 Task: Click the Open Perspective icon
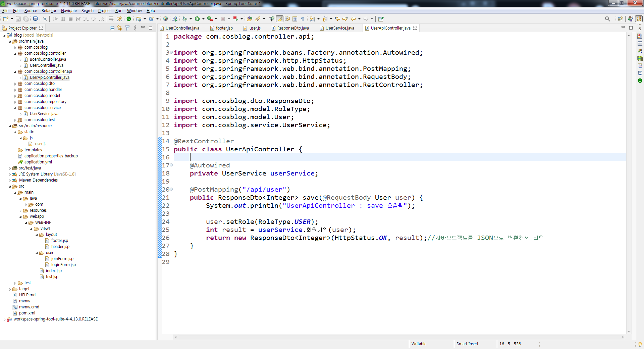[x=620, y=19]
